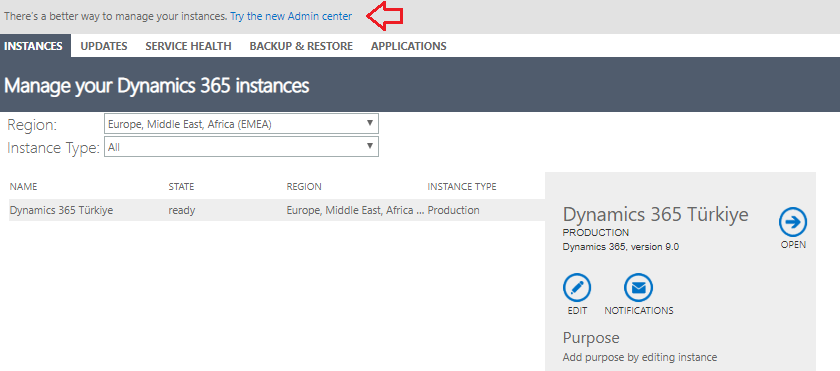Go to the Service Health tab
Screen dimensions: 840x371
tap(189, 46)
